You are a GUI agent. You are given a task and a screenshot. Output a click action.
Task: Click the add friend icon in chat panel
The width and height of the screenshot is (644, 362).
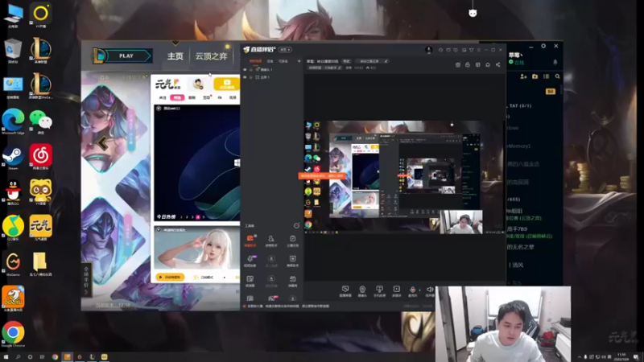(523, 76)
